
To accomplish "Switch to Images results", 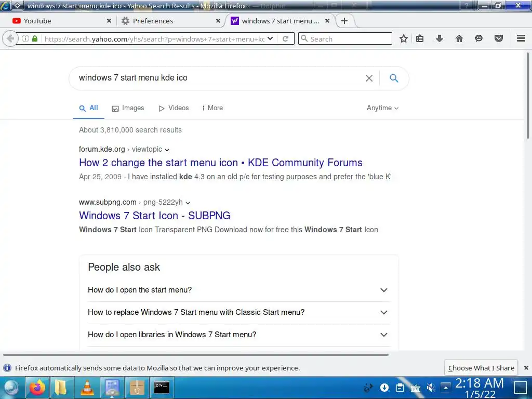I will click(128, 108).
